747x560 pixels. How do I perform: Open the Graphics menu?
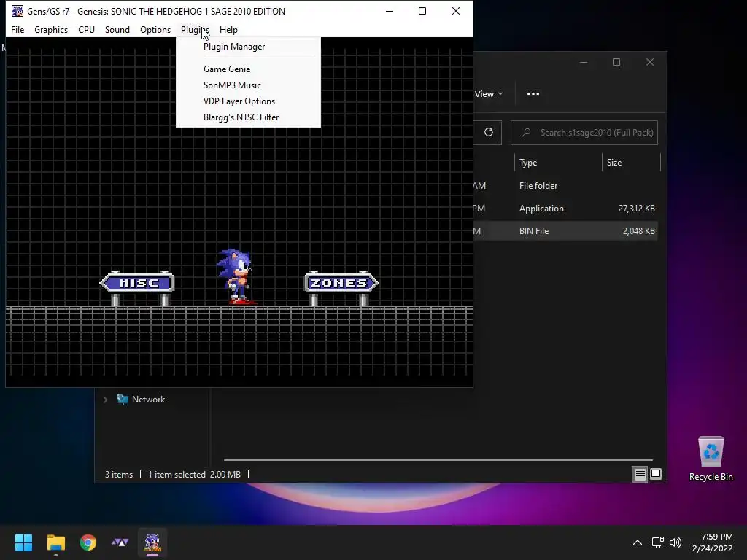51,29
